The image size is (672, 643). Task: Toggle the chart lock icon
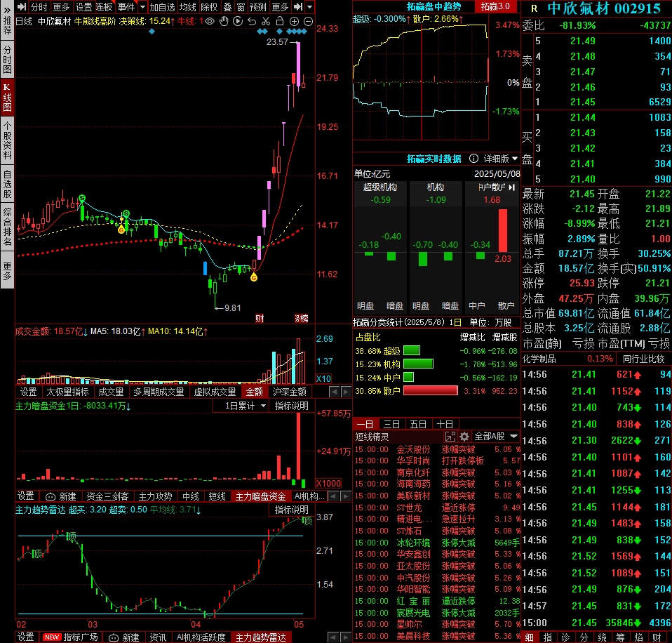pos(280,21)
